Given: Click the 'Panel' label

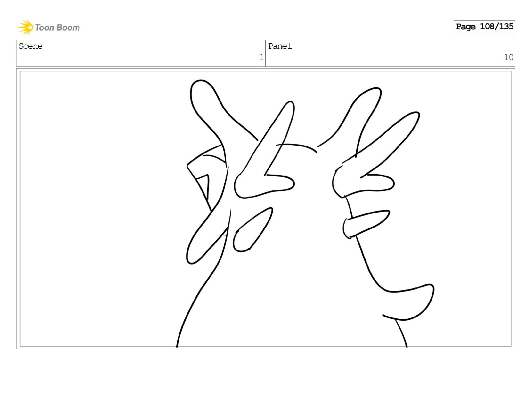Looking at the screenshot, I should tap(280, 46).
